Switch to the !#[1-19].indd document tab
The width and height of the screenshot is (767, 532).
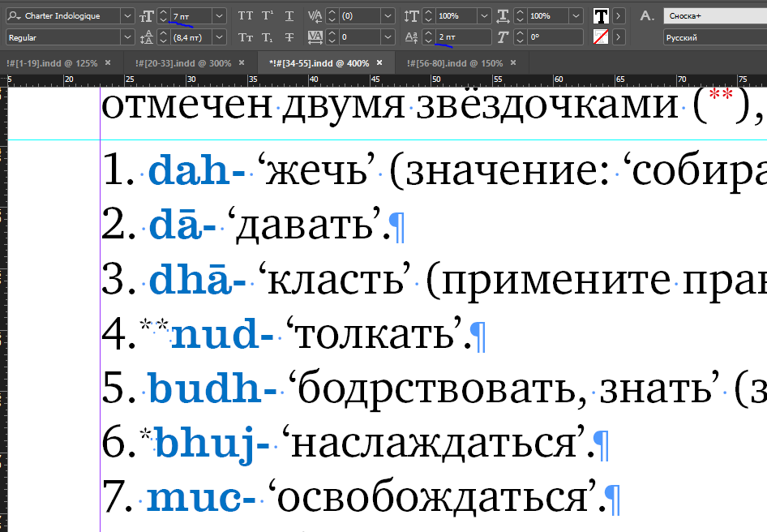[52, 63]
